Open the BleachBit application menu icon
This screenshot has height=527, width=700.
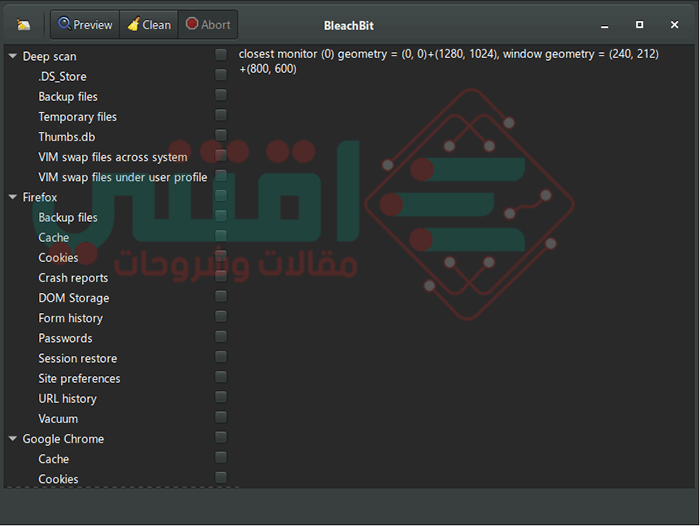[x=23, y=25]
